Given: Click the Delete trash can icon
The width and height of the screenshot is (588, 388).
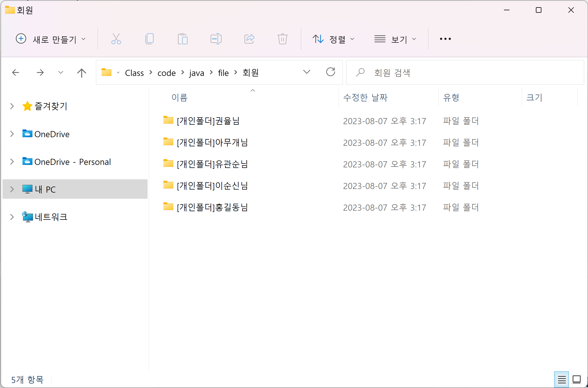Looking at the screenshot, I should tap(282, 39).
